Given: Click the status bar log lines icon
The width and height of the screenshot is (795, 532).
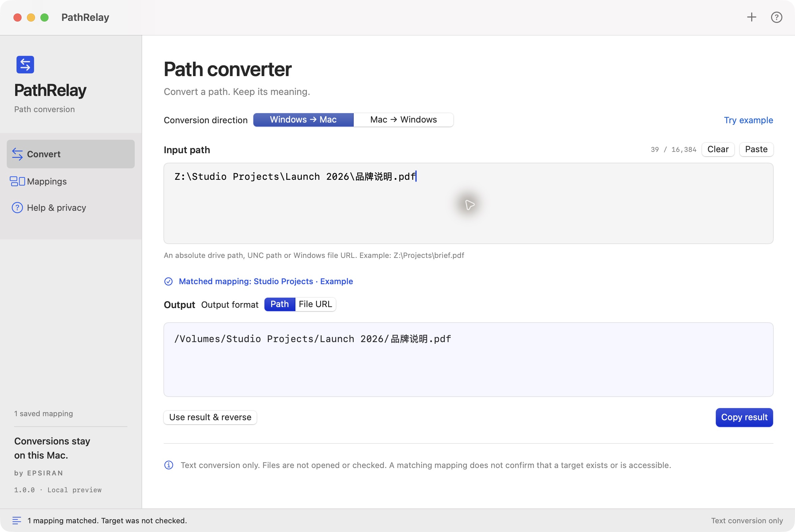Looking at the screenshot, I should [x=17, y=520].
